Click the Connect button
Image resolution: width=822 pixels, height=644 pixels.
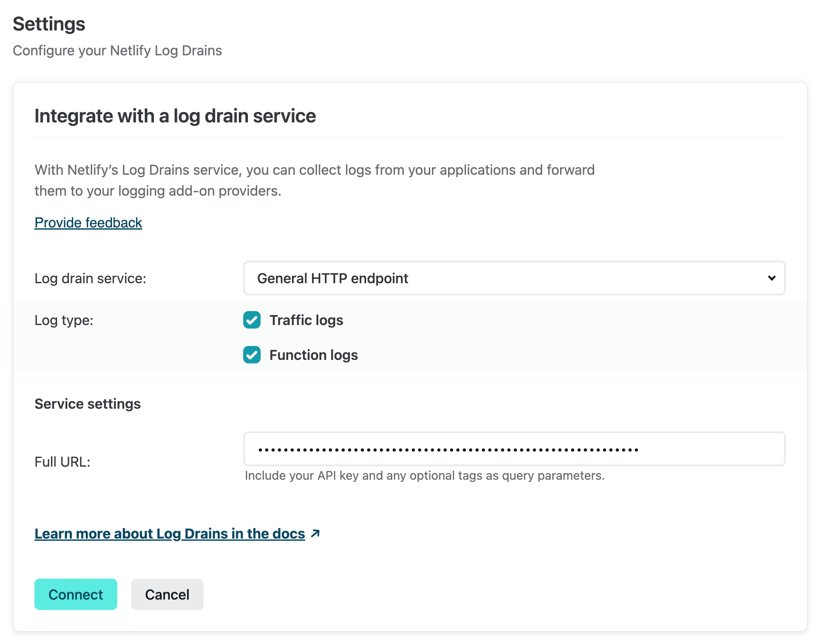pyautogui.click(x=76, y=594)
